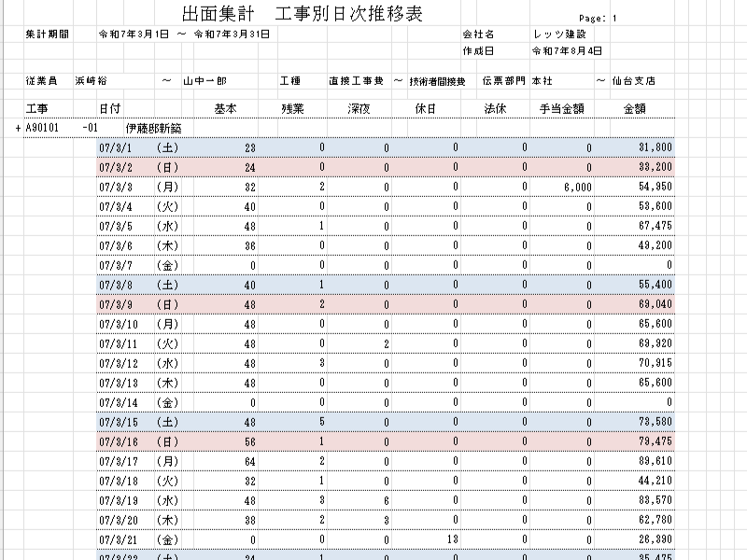
Task: Select the 仙台支店 department value
Action: [x=634, y=81]
